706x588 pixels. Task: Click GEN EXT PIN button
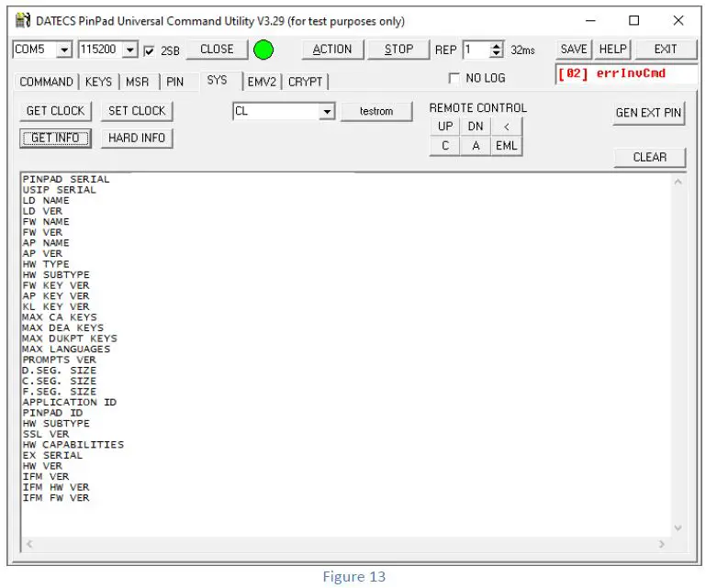coord(649,113)
